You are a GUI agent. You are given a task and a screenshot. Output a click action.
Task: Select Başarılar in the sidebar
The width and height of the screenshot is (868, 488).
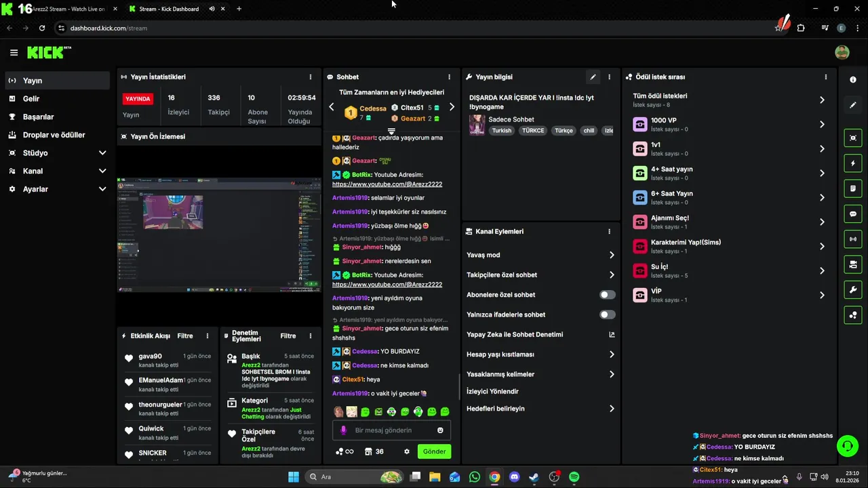pyautogui.click(x=58, y=117)
